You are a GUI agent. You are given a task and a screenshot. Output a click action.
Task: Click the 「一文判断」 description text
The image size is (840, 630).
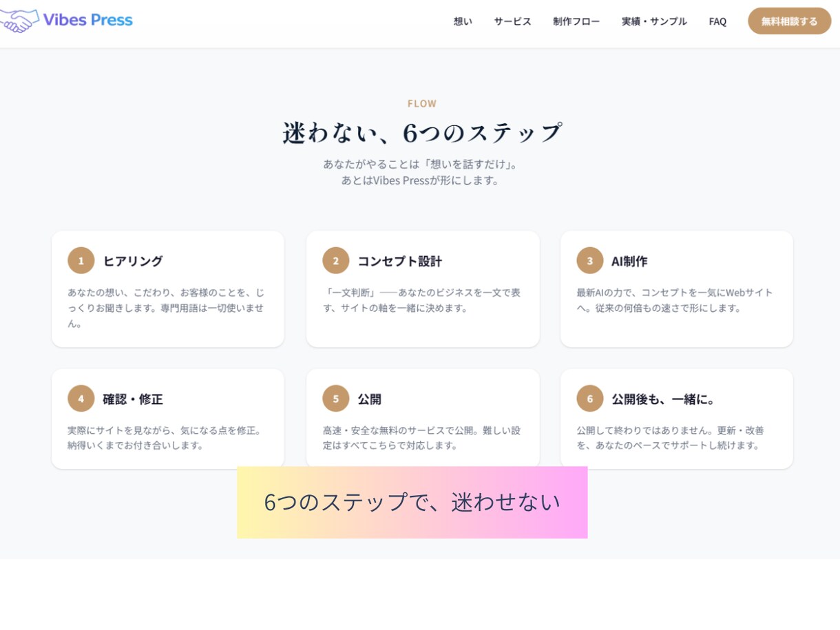421,300
